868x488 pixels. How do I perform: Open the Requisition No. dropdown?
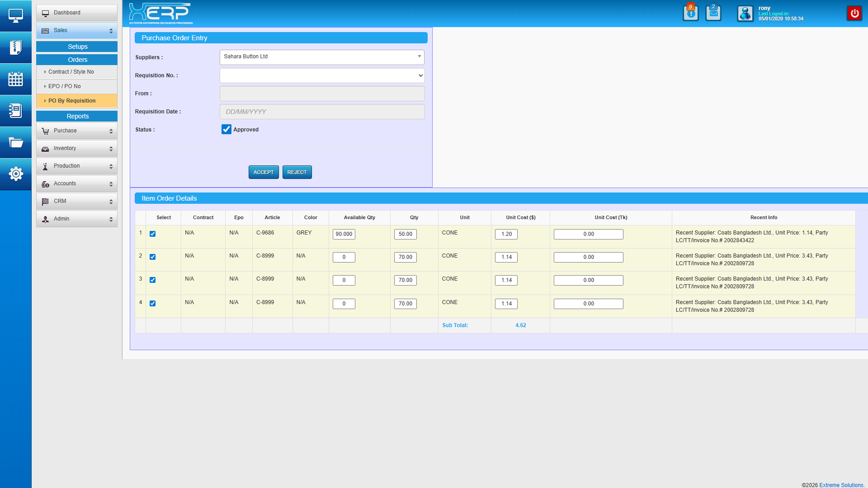pos(322,75)
